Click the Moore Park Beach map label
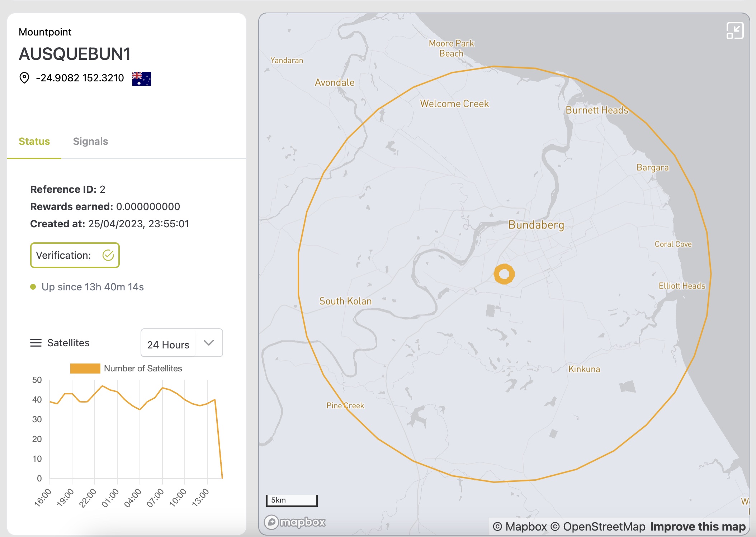 pyautogui.click(x=451, y=48)
